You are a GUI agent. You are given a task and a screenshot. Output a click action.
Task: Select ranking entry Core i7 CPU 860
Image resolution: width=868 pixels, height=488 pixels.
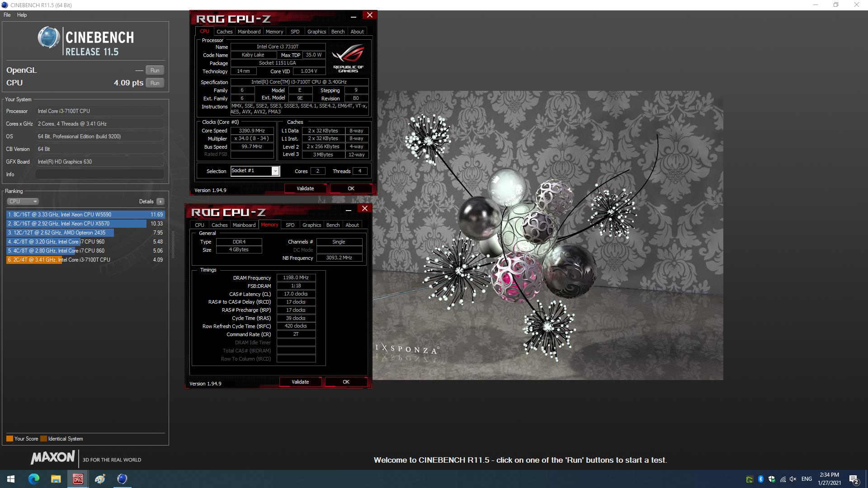tap(85, 251)
